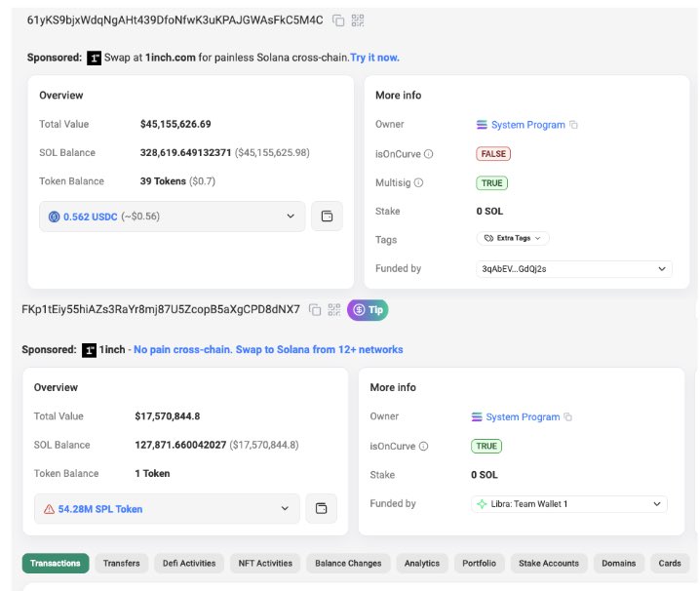Click isOnCurve info icon in first card
This screenshot has width=700, height=591.
428,154
